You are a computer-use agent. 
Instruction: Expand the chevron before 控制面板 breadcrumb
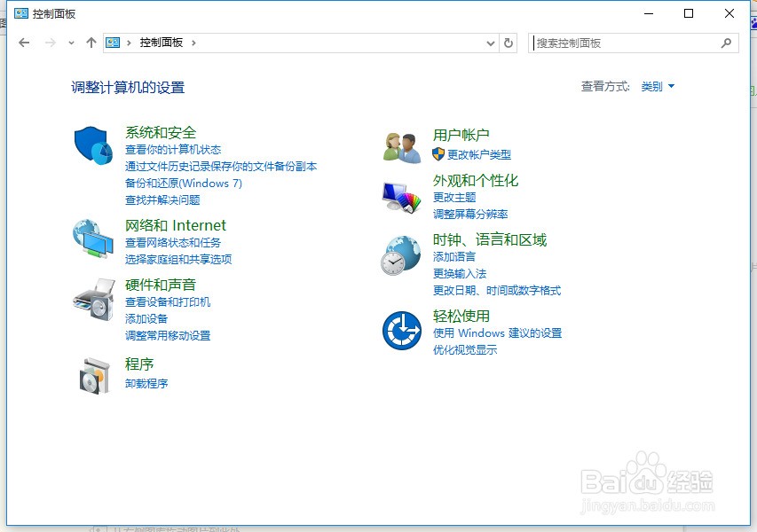click(x=129, y=43)
